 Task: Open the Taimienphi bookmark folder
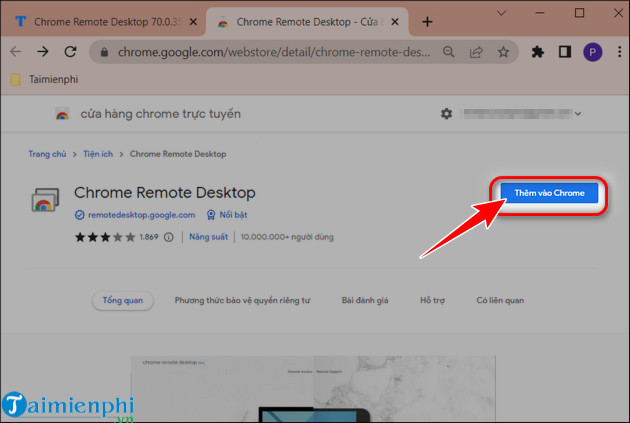[x=45, y=80]
